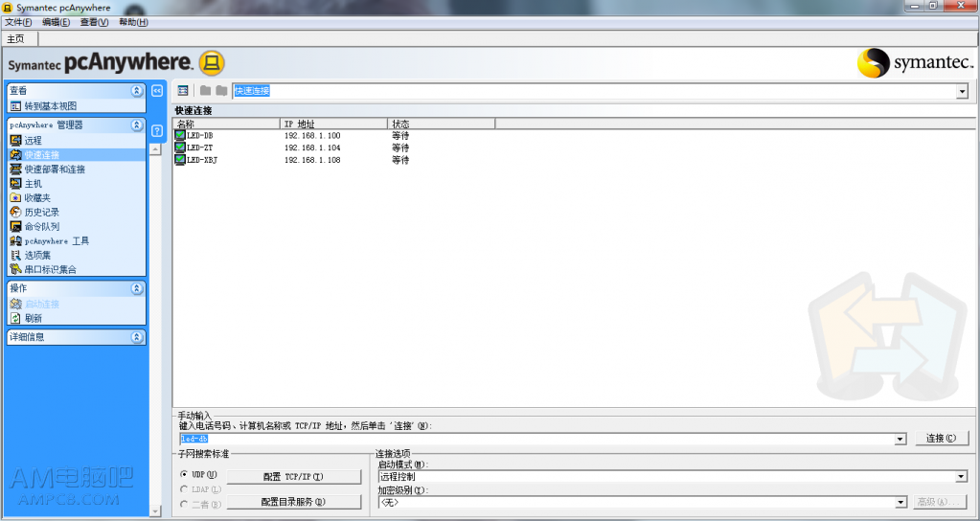The image size is (980, 521).
Task: Click sidebar scrollbar up arrow
Action: pos(155,150)
